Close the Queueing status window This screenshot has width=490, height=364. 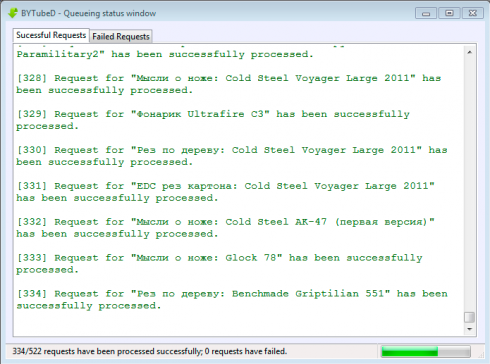[473, 13]
